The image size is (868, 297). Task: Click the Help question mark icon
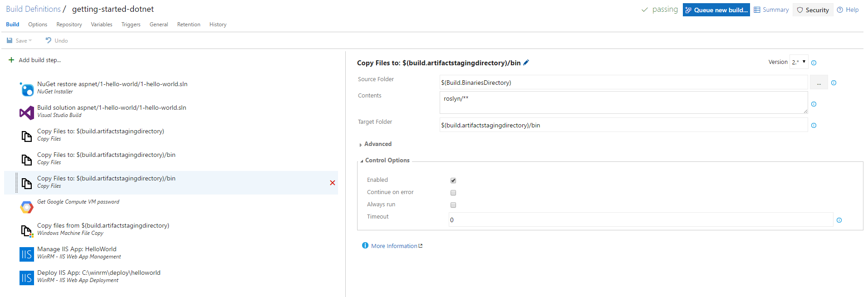coord(840,10)
